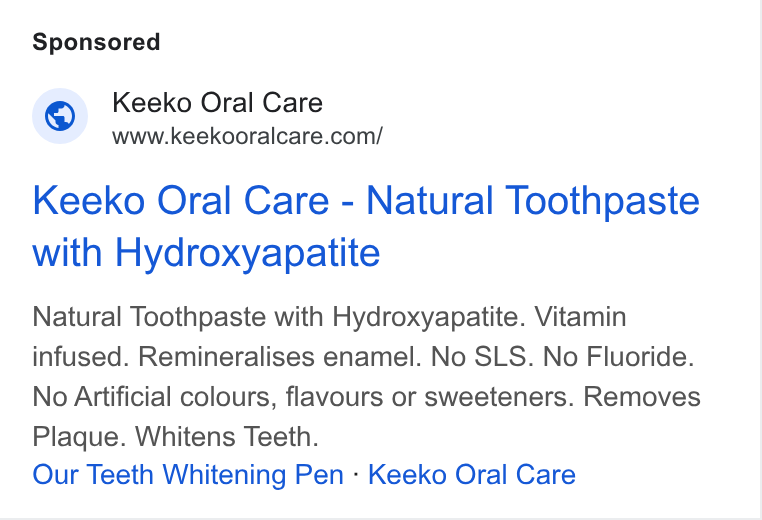The height and width of the screenshot is (520, 762).
Task: Click 'Whitens Teeth' in the description
Action: [227, 436]
